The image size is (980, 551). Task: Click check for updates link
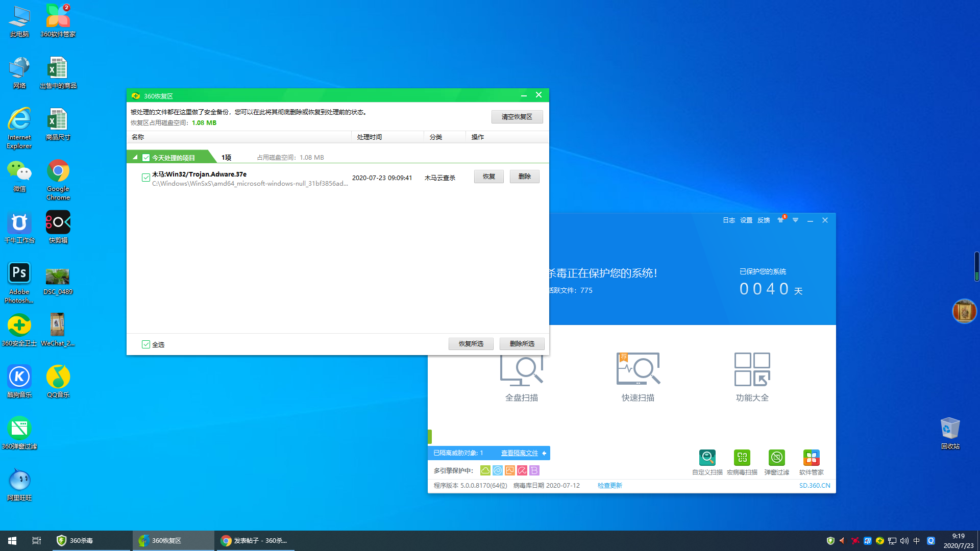(x=609, y=485)
